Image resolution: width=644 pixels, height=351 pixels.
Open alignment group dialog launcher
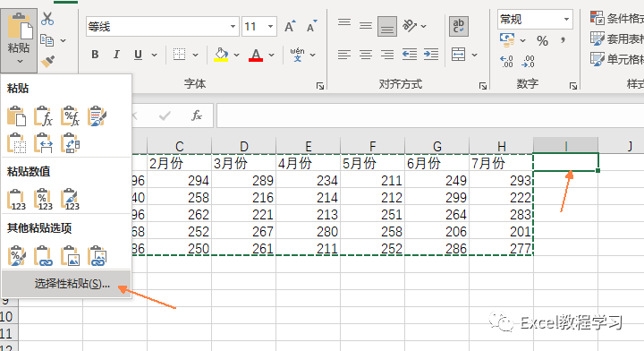[x=483, y=86]
